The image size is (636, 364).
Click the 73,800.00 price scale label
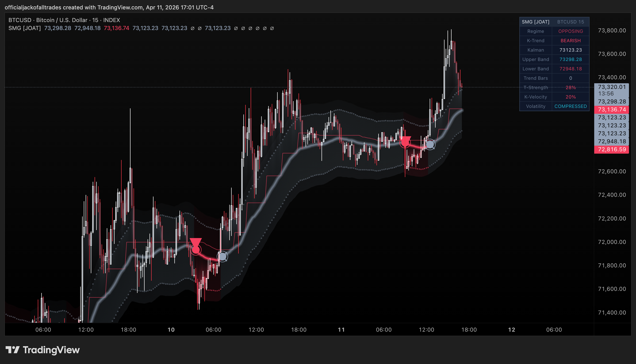(x=612, y=30)
